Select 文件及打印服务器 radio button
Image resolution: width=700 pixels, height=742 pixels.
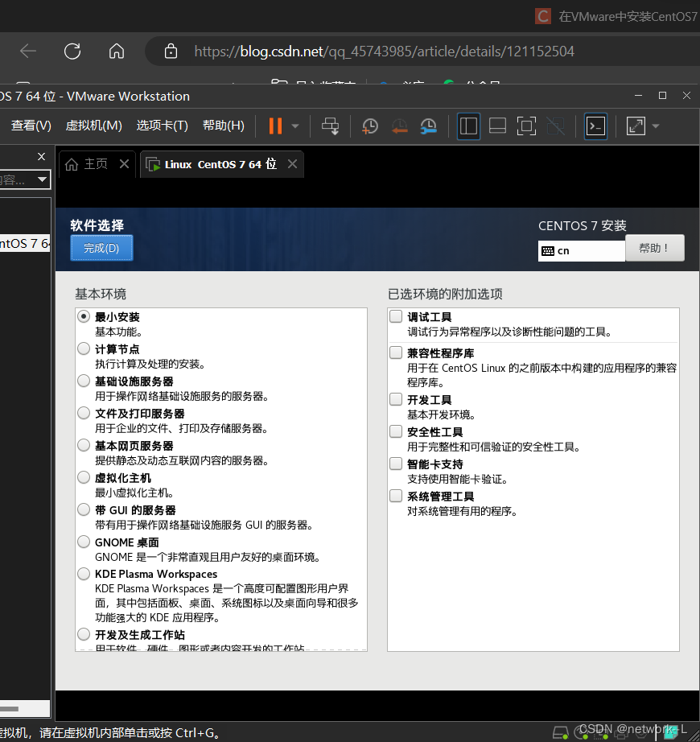click(84, 413)
